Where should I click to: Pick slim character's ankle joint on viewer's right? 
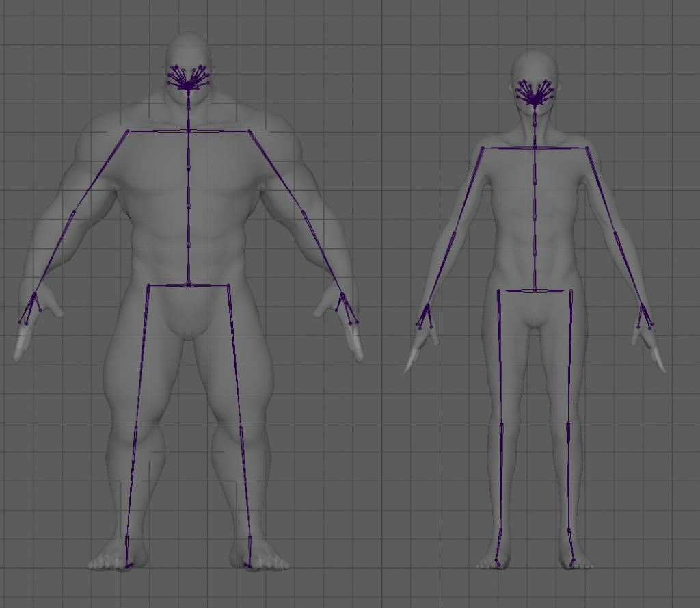coord(569,530)
